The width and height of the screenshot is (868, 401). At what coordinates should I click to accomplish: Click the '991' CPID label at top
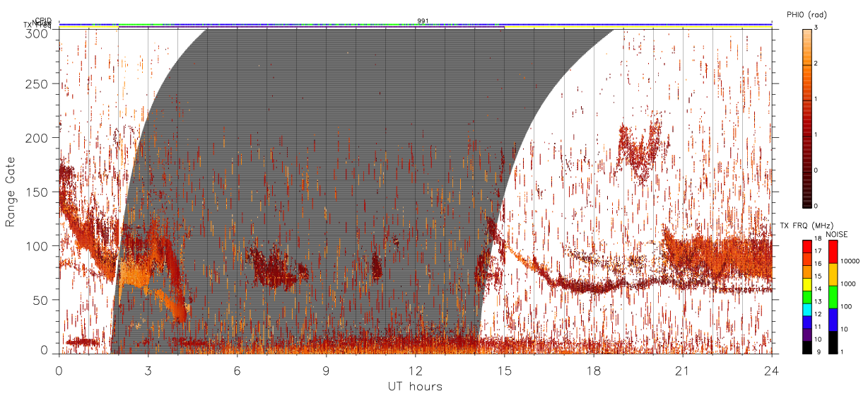423,21
